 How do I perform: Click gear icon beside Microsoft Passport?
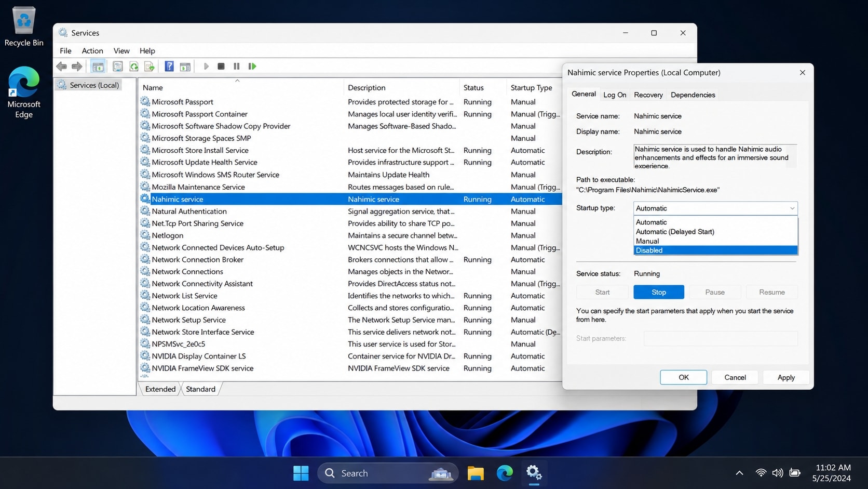pos(145,102)
